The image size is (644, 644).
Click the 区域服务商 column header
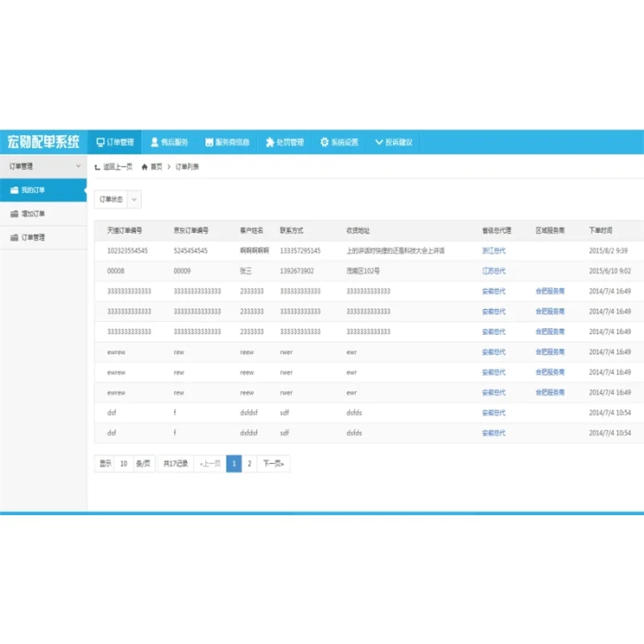(550, 230)
